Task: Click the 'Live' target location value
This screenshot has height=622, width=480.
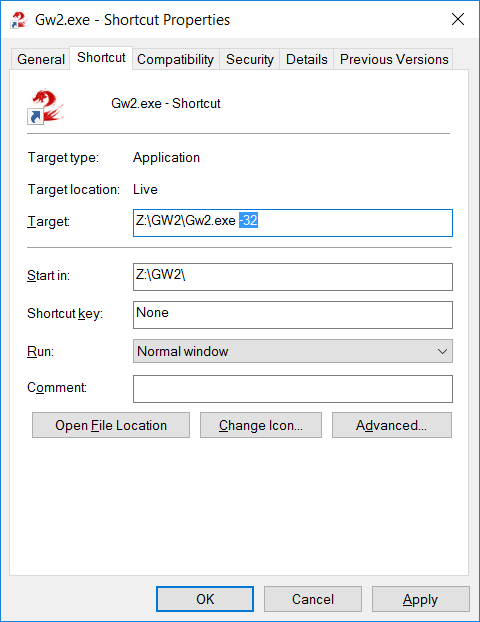Action: (145, 190)
